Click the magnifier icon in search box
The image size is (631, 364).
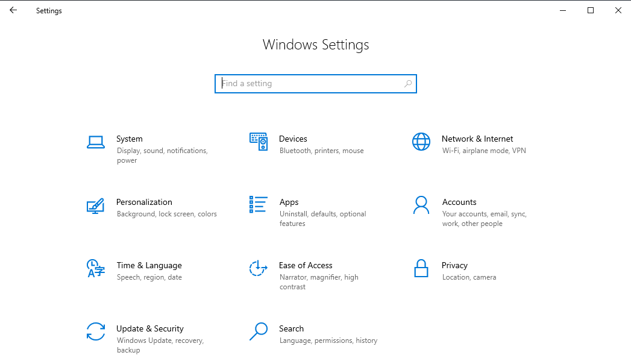(408, 84)
